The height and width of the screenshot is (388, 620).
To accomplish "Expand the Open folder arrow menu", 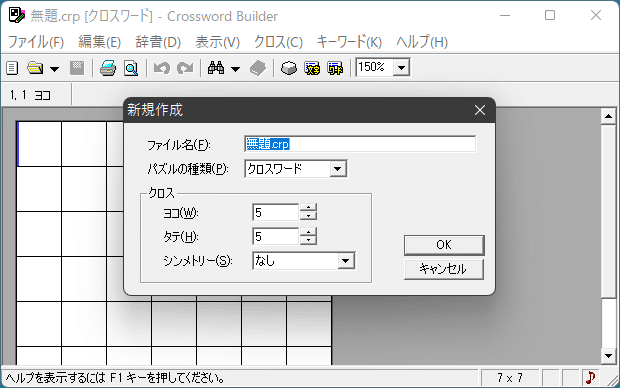I will tap(55, 69).
